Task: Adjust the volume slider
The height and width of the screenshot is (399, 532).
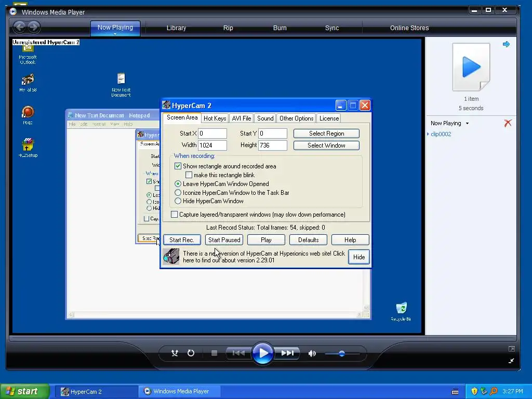Action: pyautogui.click(x=342, y=353)
